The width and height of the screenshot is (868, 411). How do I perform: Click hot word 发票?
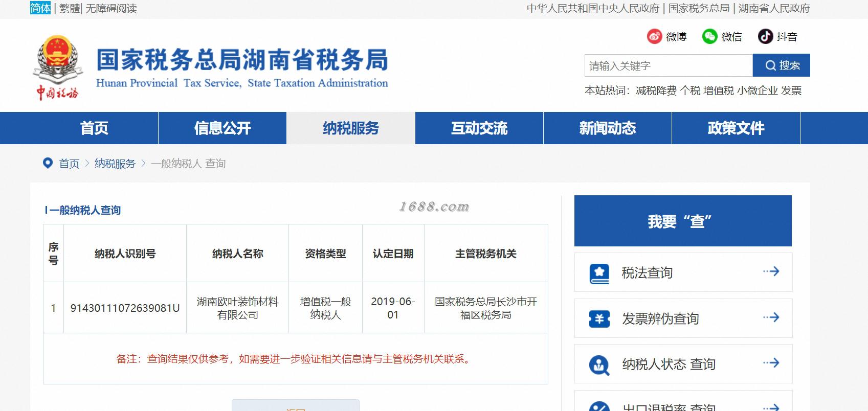[791, 90]
